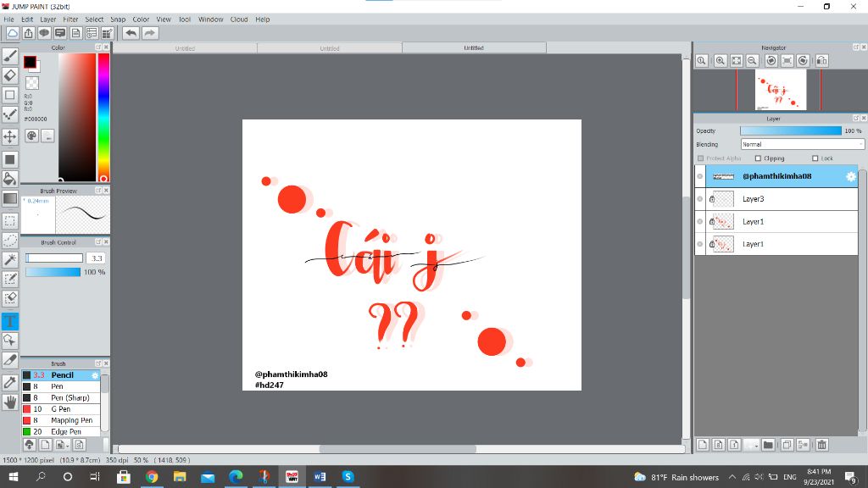This screenshot has height=488, width=868.
Task: Enable the Lock checkbox
Action: pos(815,158)
